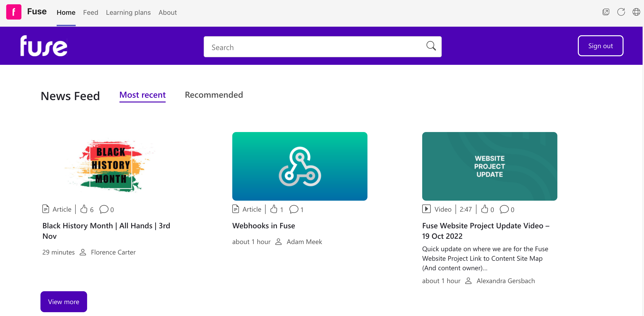Viewport: 644px width, 316px height.
Task: Click the View more button
Action: coord(64,301)
